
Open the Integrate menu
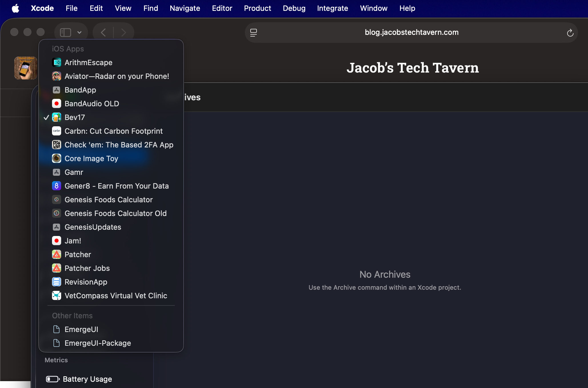(332, 8)
